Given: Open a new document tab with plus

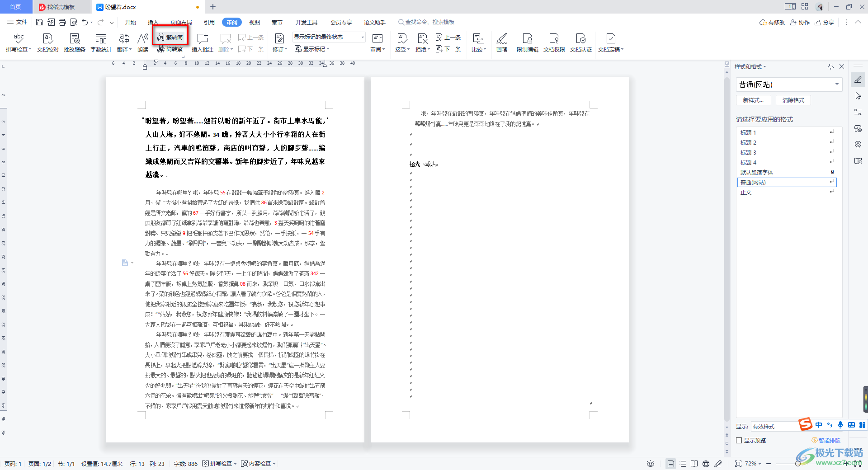Looking at the screenshot, I should pos(213,7).
